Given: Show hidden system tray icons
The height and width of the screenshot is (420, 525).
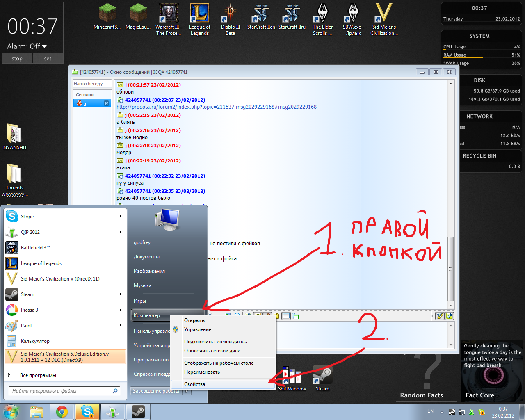Looking at the screenshot, I should click(x=442, y=412).
